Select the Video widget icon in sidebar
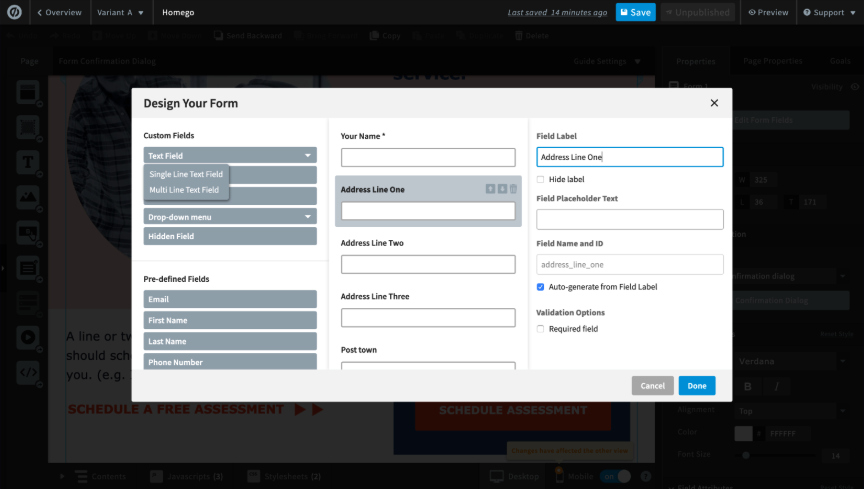The width and height of the screenshot is (864, 489). tap(28, 337)
